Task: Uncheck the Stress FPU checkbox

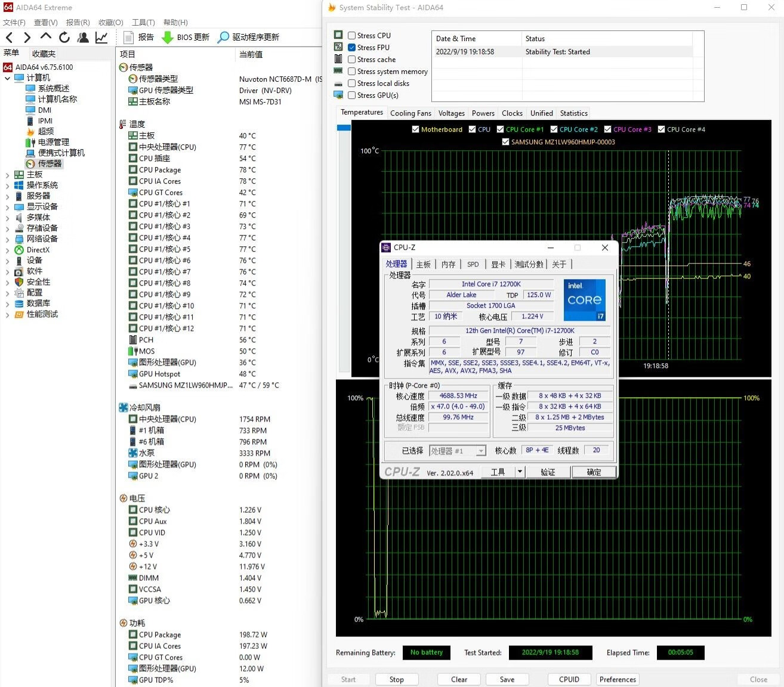Action: (352, 47)
